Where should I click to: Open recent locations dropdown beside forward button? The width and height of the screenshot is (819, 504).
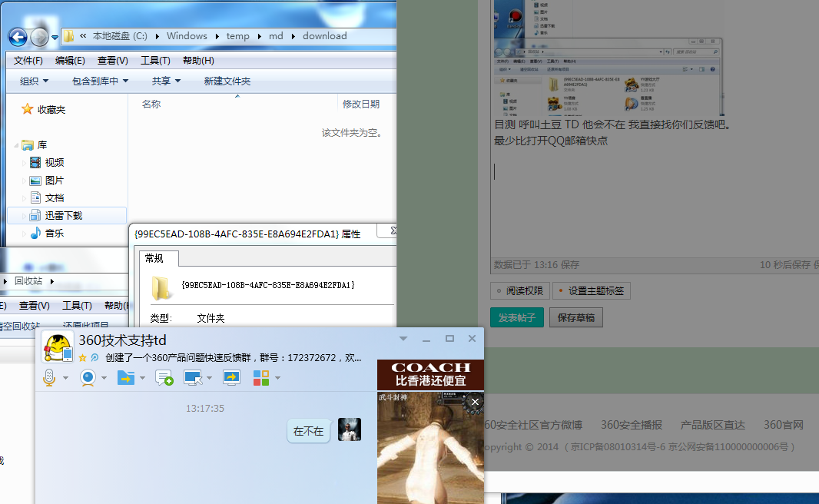coord(55,38)
